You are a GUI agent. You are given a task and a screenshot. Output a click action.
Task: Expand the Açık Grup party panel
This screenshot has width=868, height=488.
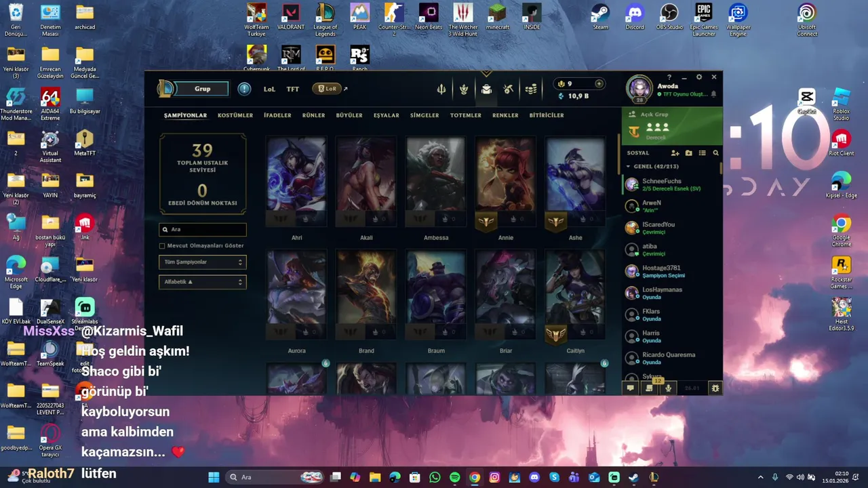point(672,125)
